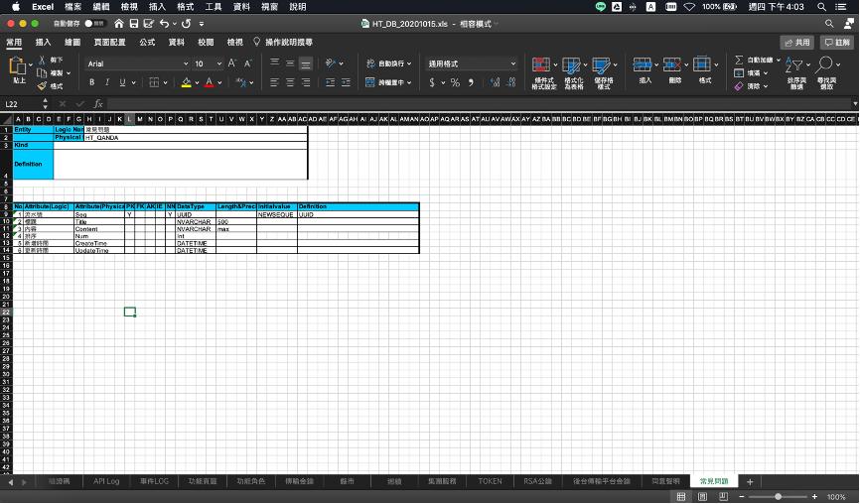Switch to the 插入 ribbon tab

tap(43, 43)
